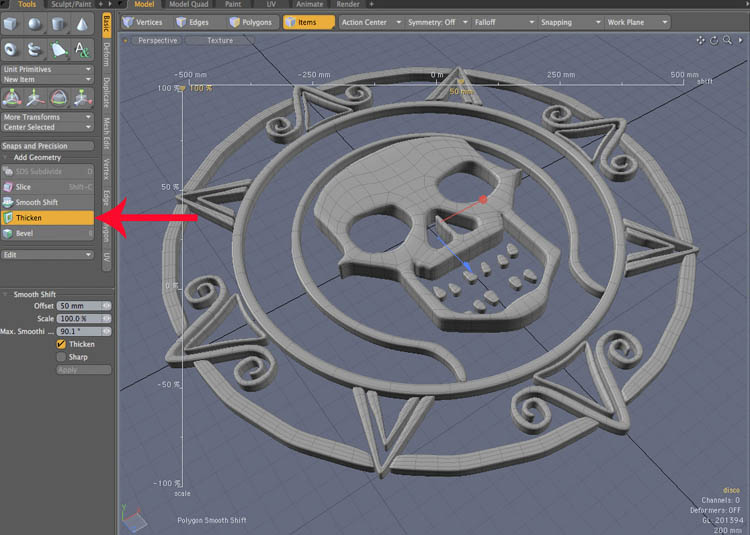The width and height of the screenshot is (750, 535).
Task: Click the Perspective viewport button
Action: coord(157,41)
